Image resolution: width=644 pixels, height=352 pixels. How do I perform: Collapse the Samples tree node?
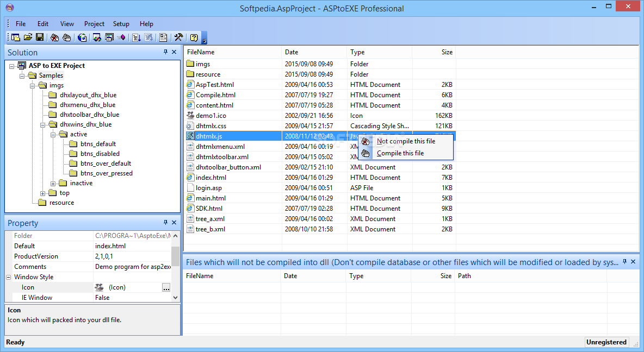pos(22,76)
